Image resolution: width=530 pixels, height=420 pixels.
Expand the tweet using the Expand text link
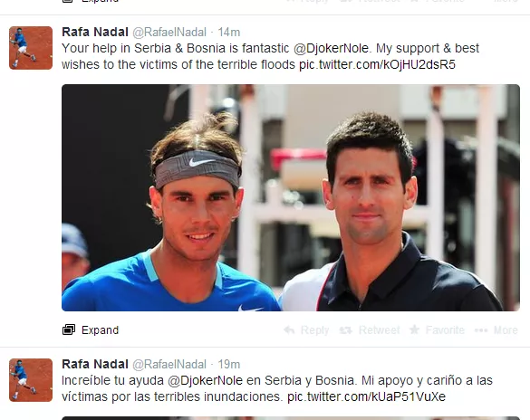point(100,330)
